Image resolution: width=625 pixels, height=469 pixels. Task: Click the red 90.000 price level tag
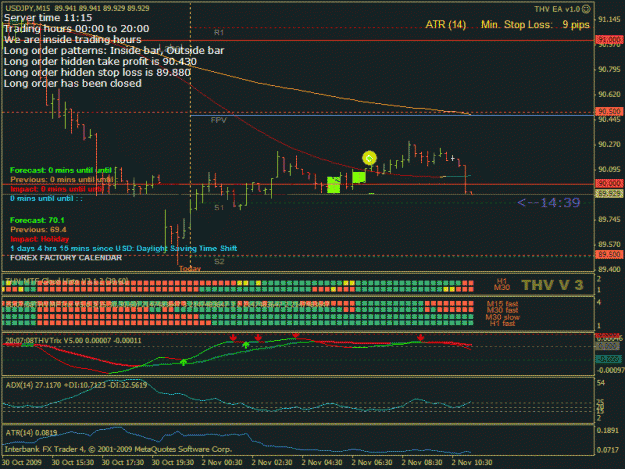(x=609, y=183)
